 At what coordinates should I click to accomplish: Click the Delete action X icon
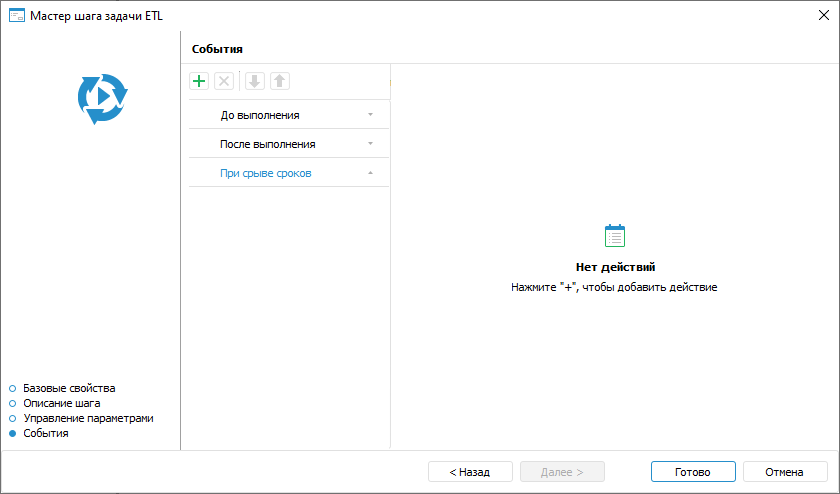(224, 82)
